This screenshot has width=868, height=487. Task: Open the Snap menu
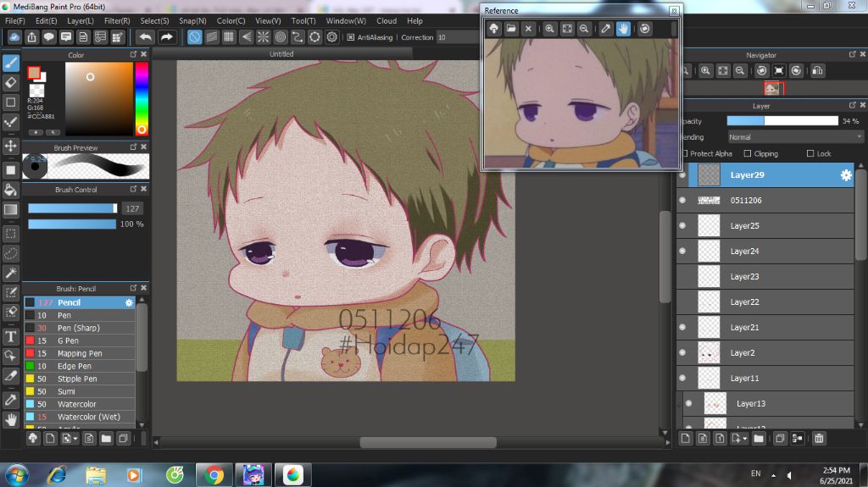[x=192, y=20]
